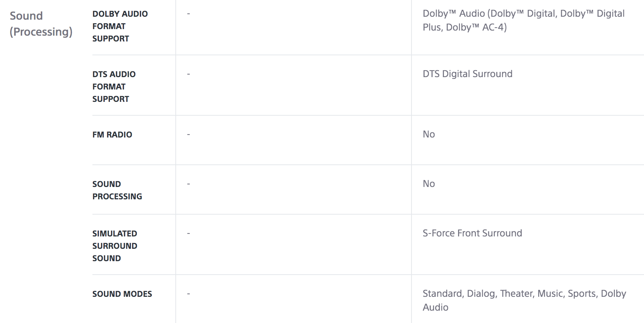Click the SOUND MODES row label

click(122, 294)
